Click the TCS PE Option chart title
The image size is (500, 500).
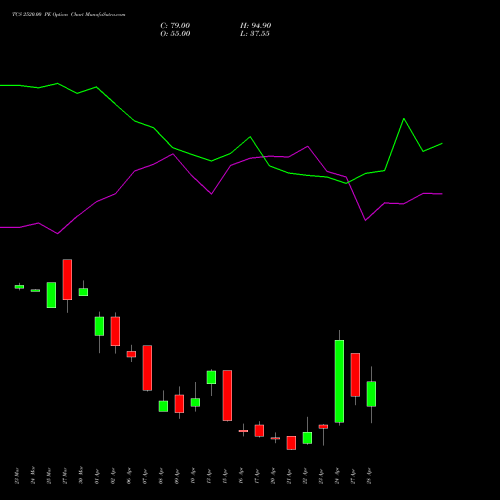69,14
